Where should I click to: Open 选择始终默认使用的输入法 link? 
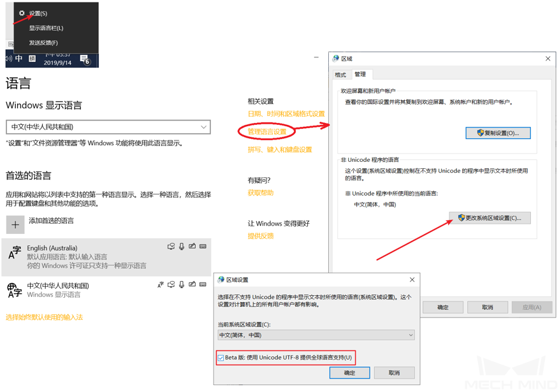point(44,317)
